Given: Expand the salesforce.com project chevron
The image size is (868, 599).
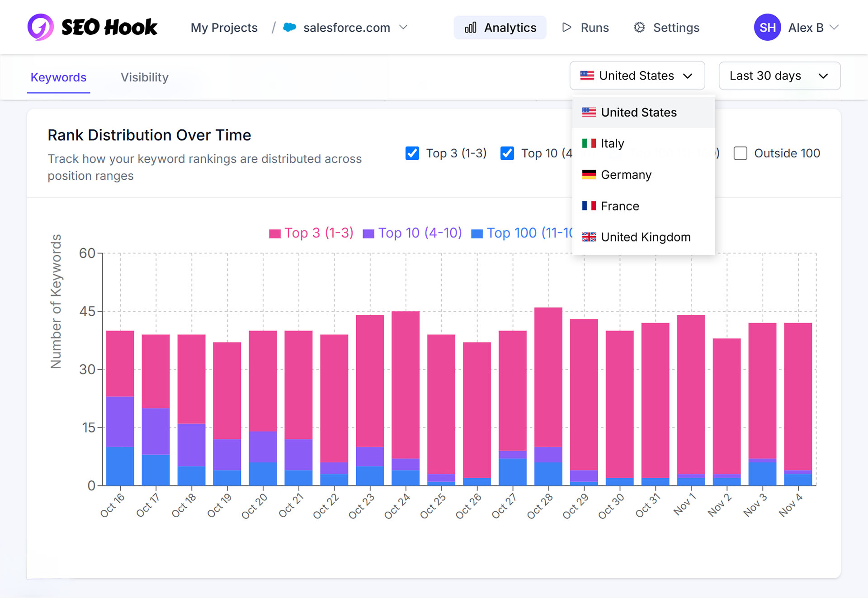Looking at the screenshot, I should point(403,28).
